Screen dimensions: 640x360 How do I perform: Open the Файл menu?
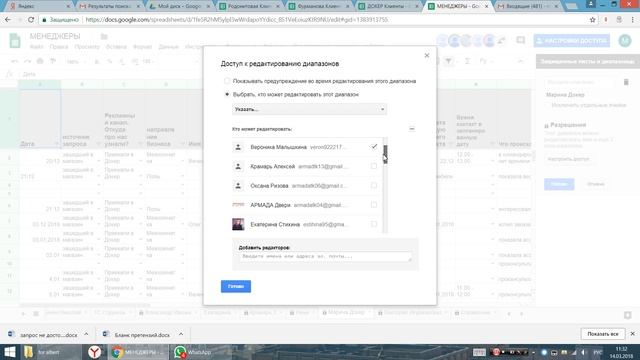click(x=36, y=47)
